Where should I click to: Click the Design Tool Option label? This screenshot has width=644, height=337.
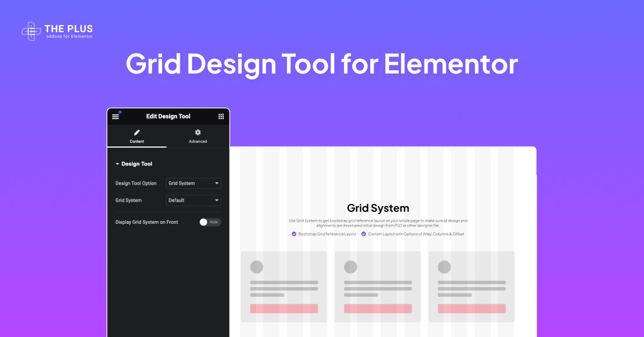click(x=136, y=184)
